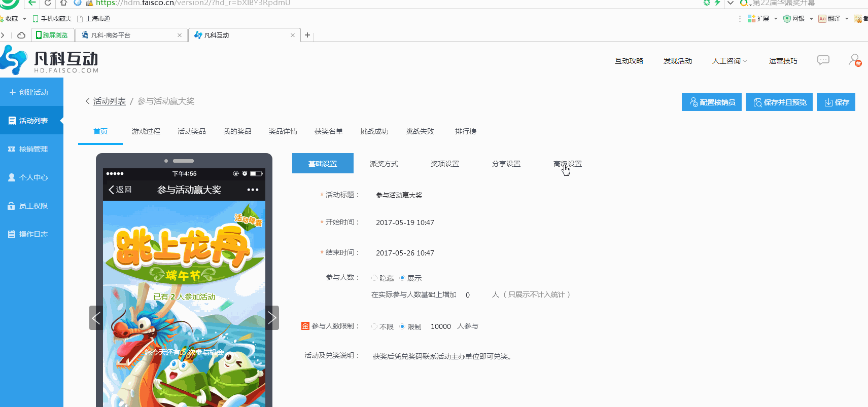Switch to the 获奖名单 tab

(329, 131)
